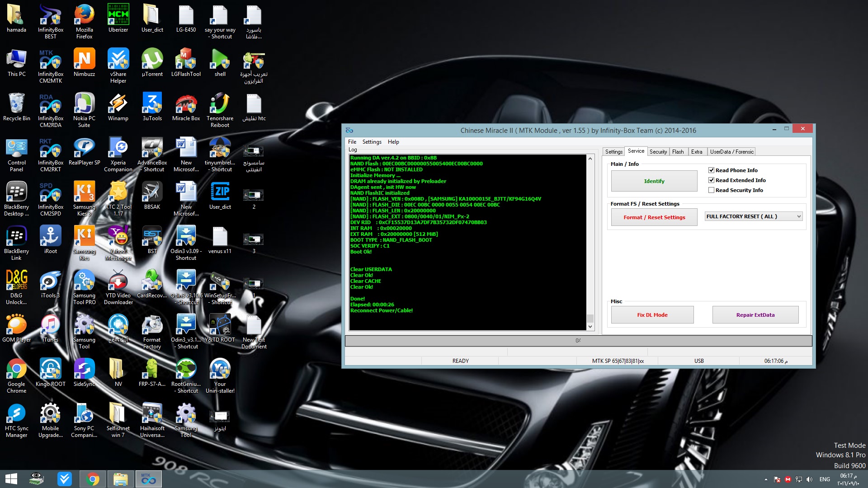Open Nokia PC Suite icon
Viewport: 868px width, 488px height.
tap(84, 110)
